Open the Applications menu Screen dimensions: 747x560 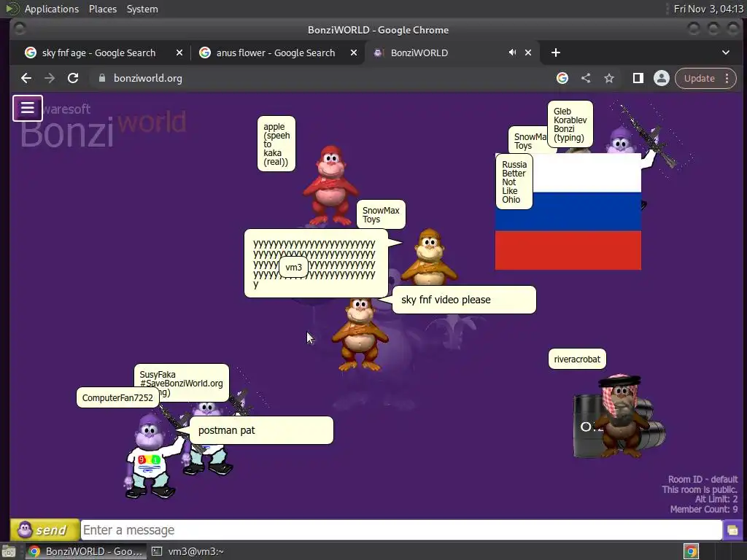pyautogui.click(x=52, y=9)
